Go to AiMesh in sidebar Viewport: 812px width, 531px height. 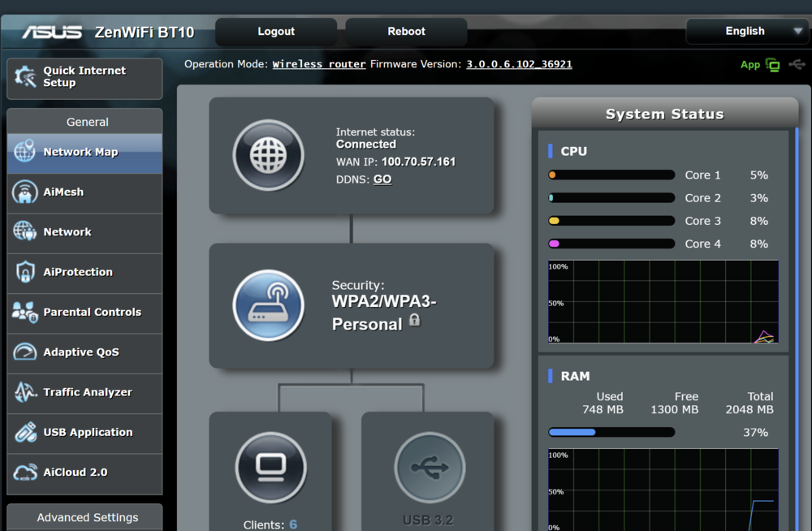click(84, 192)
